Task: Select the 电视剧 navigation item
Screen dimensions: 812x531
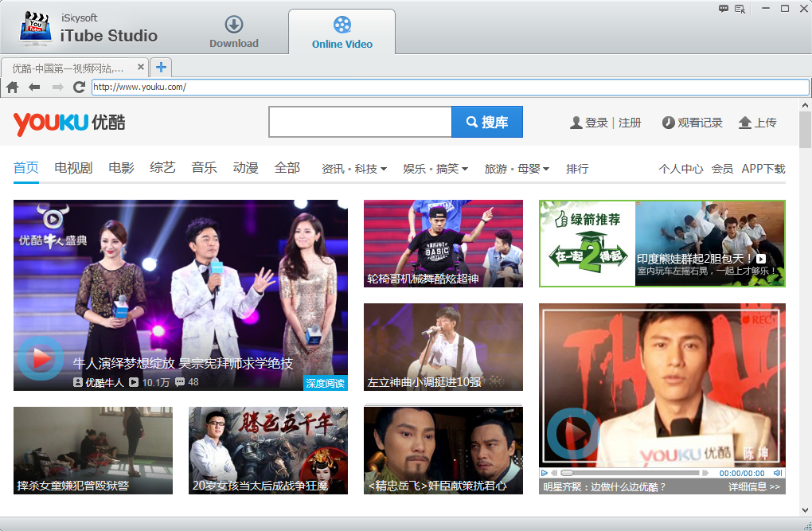Action: tap(73, 168)
